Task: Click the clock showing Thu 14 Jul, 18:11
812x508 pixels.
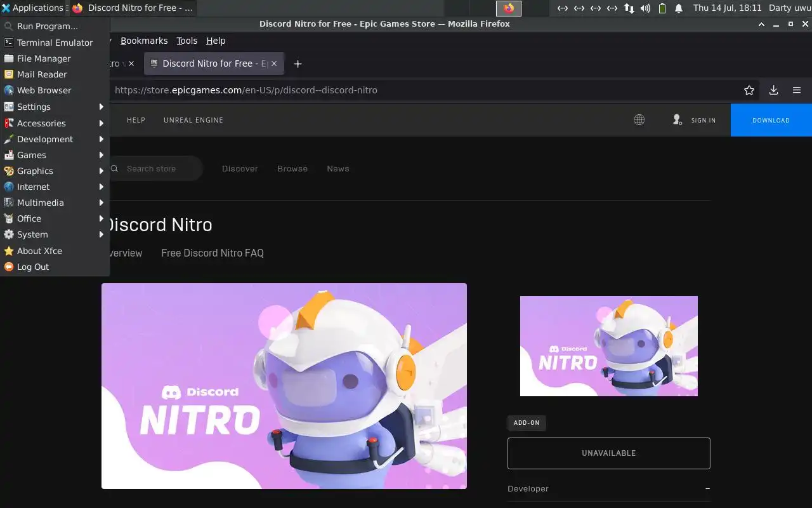Action: point(727,8)
